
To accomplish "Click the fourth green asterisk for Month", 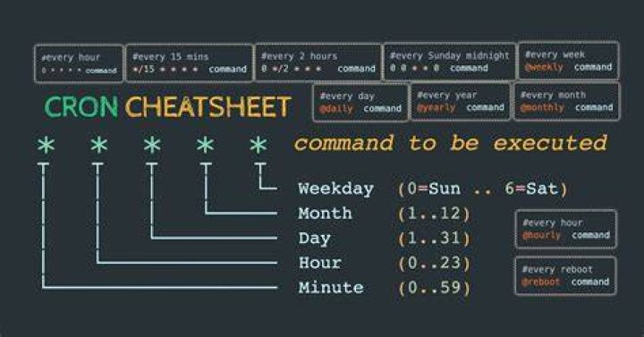I will click(206, 146).
